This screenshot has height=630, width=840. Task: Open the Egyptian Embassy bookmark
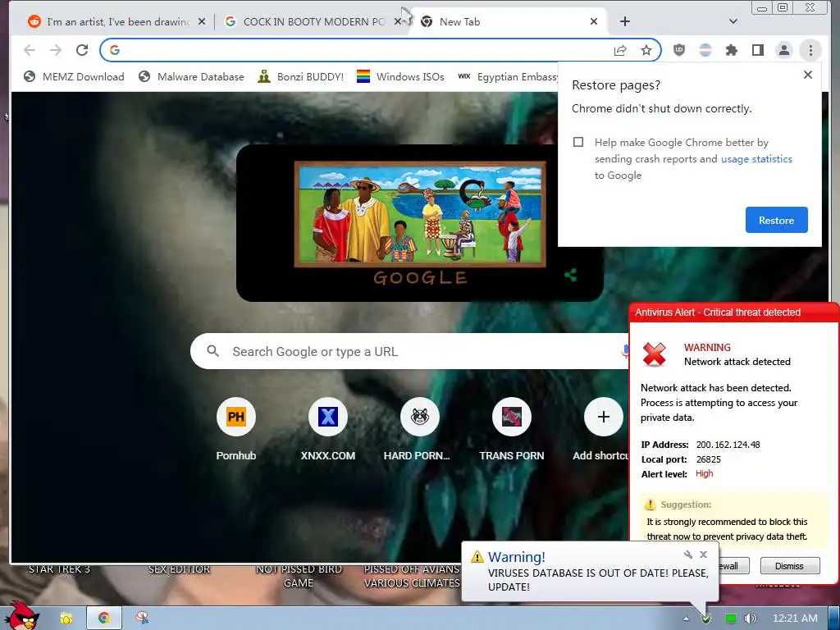(x=508, y=76)
